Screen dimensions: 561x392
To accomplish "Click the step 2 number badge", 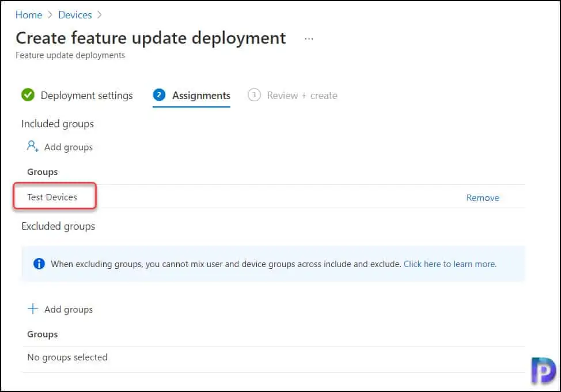I will 159,95.
